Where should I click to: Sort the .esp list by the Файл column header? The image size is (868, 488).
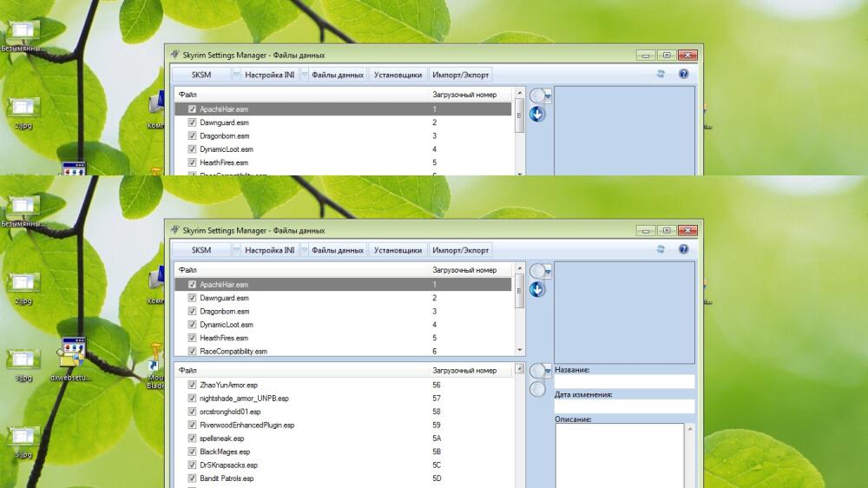pyautogui.click(x=302, y=370)
